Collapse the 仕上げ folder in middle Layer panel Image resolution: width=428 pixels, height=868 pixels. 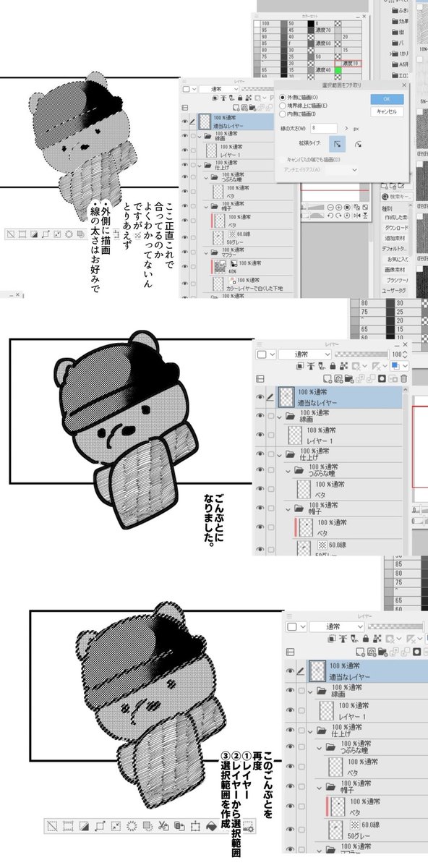pyautogui.click(x=280, y=456)
